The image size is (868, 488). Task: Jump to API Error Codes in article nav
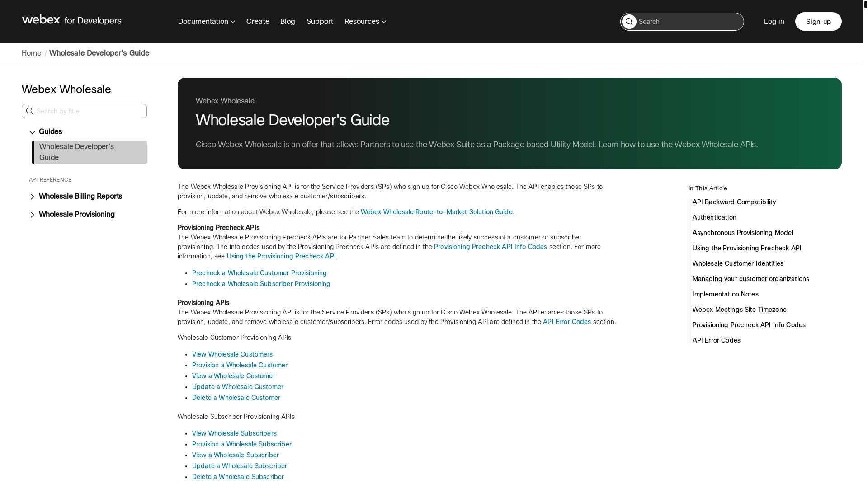(716, 340)
